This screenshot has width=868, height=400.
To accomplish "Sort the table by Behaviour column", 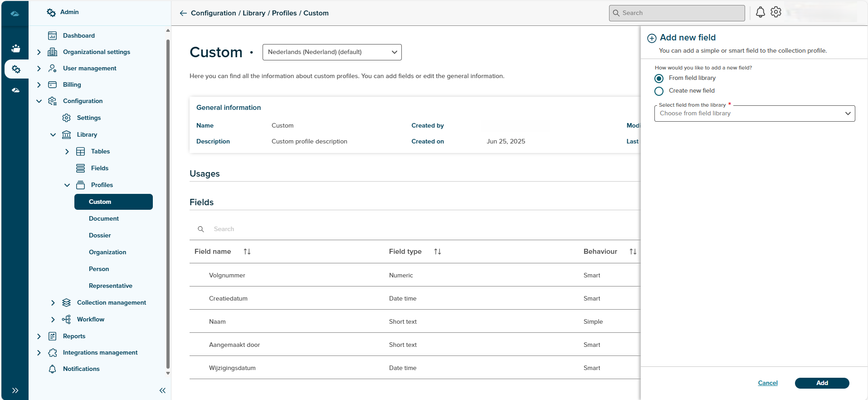I will 633,252.
